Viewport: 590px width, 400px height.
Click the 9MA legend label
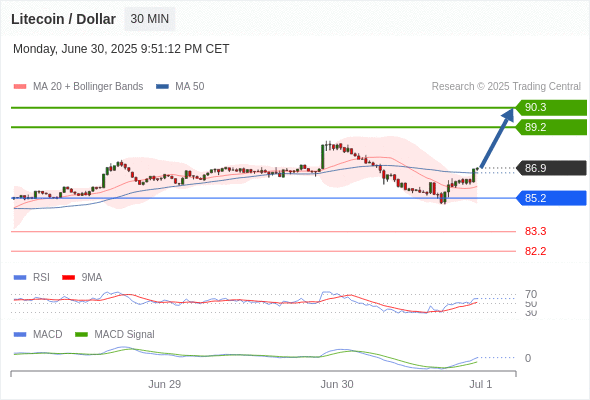click(92, 278)
